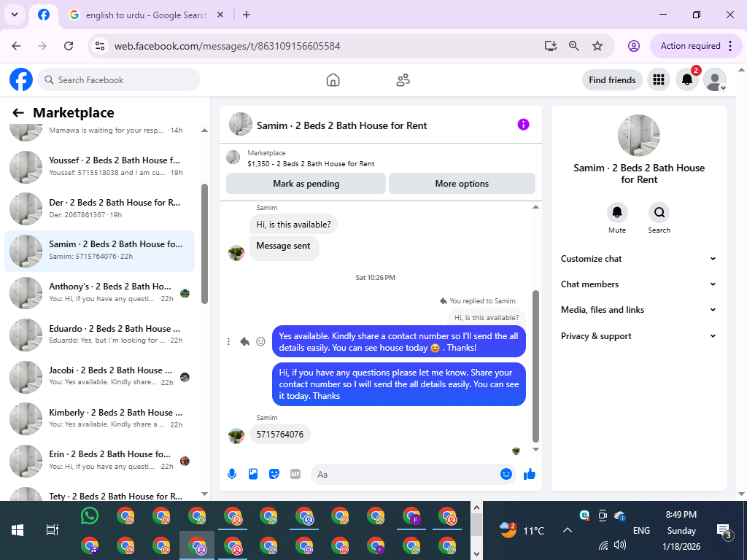
Task: Click the chat messages scrollbar
Action: pyautogui.click(x=535, y=366)
